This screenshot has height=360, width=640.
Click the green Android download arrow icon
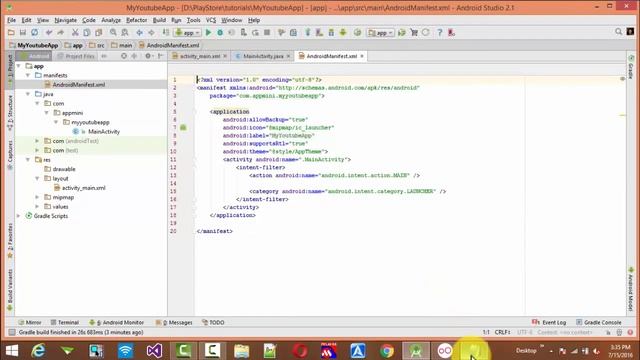coord(343,32)
